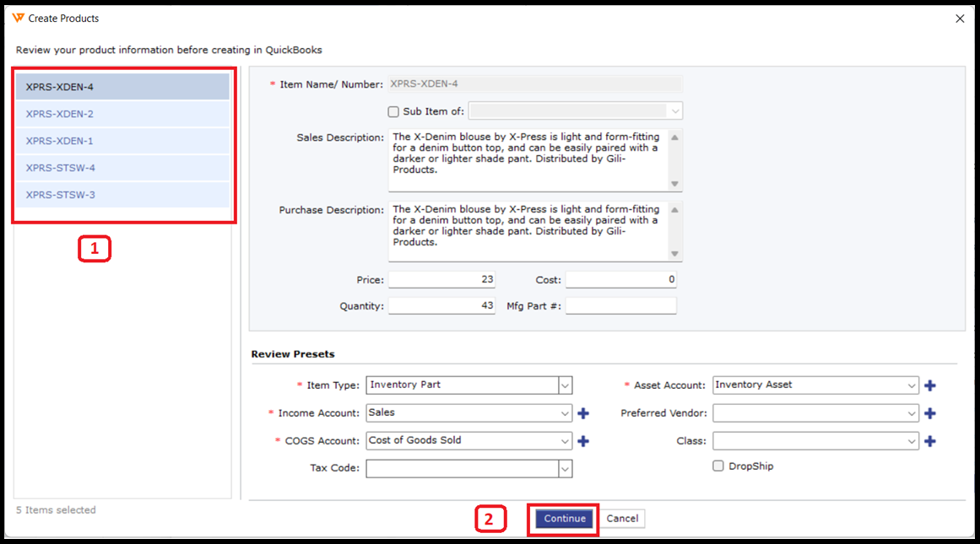Select XPRS-XDEN-2 in the product list

click(122, 114)
